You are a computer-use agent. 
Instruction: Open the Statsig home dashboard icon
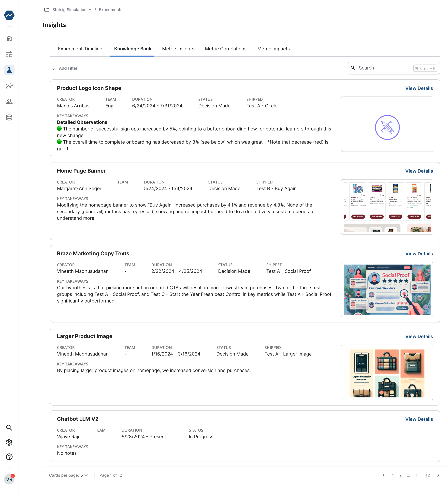[9, 38]
